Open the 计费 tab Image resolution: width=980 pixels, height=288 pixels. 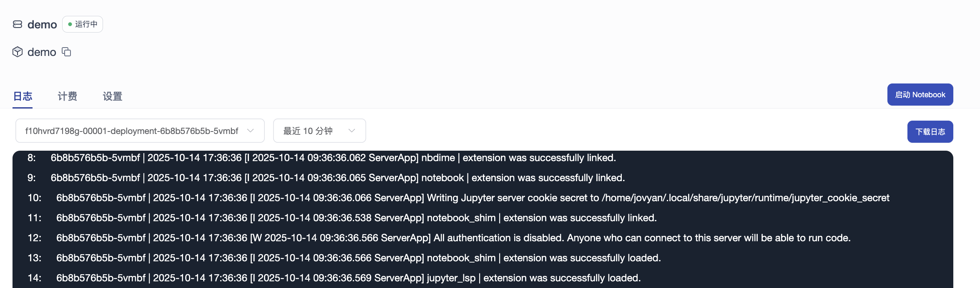(68, 96)
